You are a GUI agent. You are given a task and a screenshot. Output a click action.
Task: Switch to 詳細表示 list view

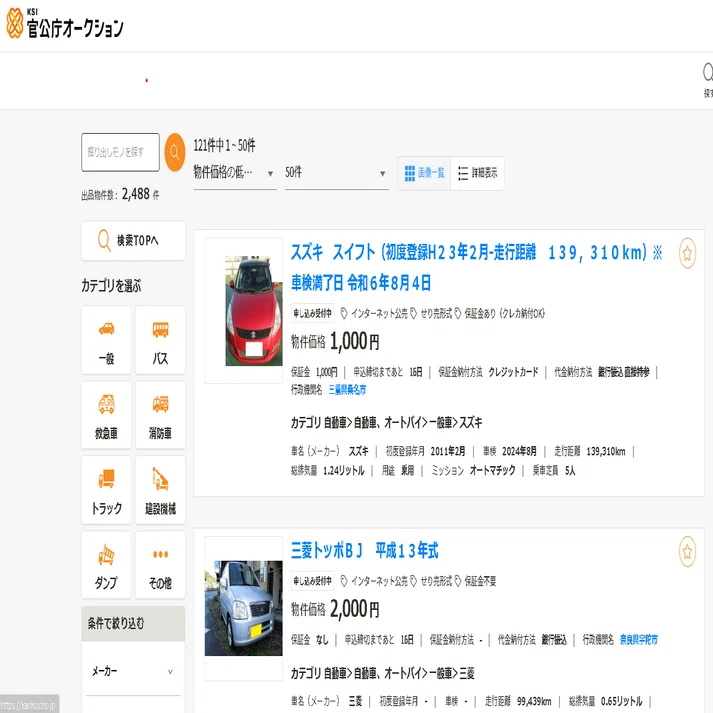click(477, 173)
